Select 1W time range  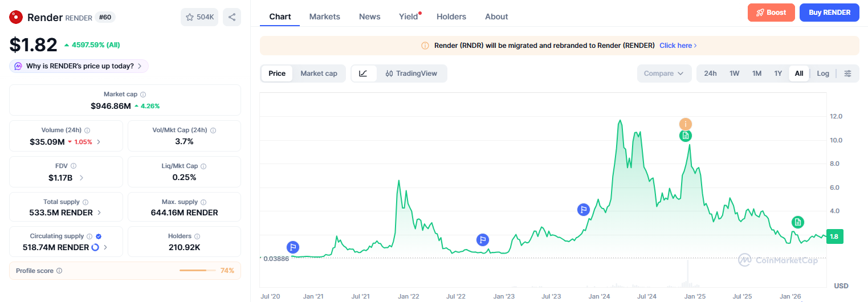point(735,74)
